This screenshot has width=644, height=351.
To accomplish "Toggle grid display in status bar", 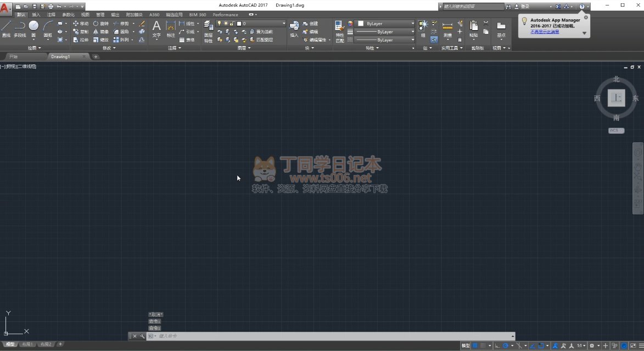I will pyautogui.click(x=475, y=346).
